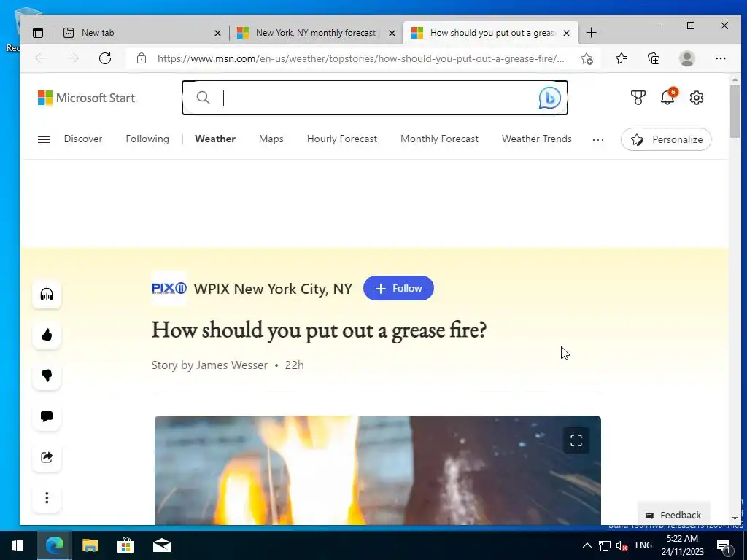
Task: Open Bing chat icon in search box
Action: pyautogui.click(x=550, y=98)
